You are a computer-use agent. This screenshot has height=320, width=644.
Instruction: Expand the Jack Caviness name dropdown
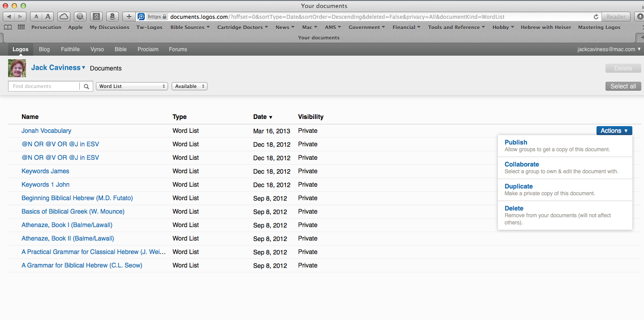click(58, 68)
